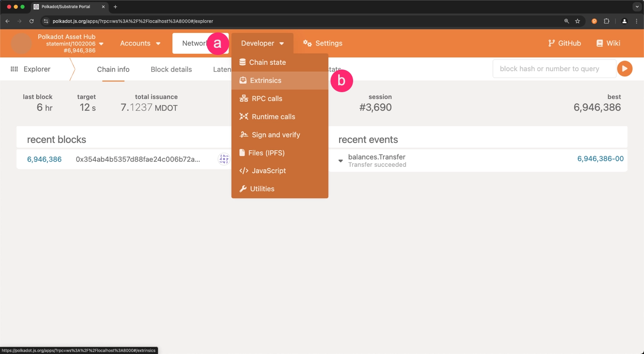Switch to the Block details tab

click(171, 69)
